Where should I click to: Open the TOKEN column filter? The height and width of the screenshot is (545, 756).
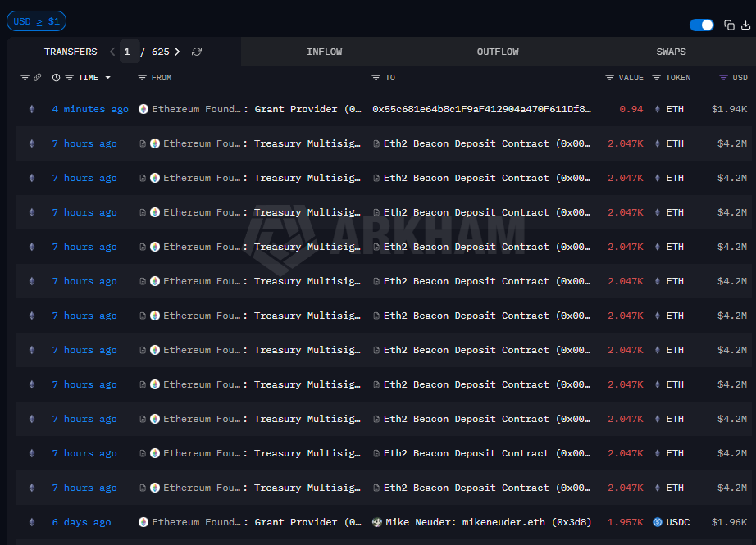(x=657, y=78)
